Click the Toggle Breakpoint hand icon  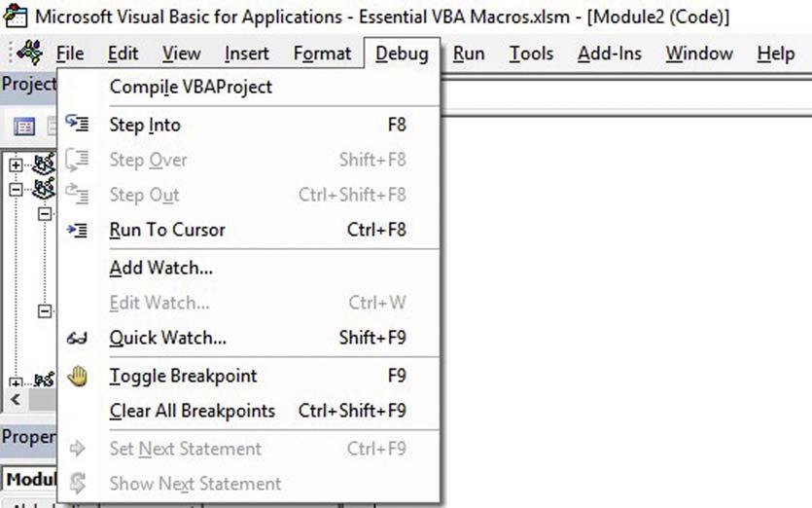click(x=77, y=376)
